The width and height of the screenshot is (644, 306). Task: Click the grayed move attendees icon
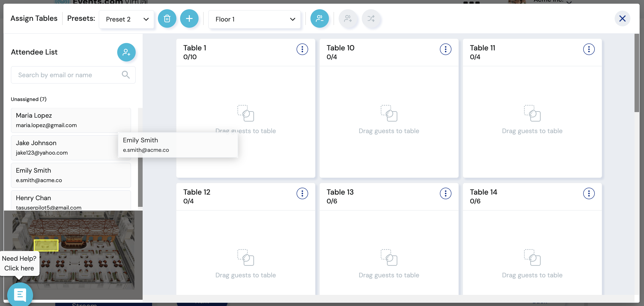[348, 19]
